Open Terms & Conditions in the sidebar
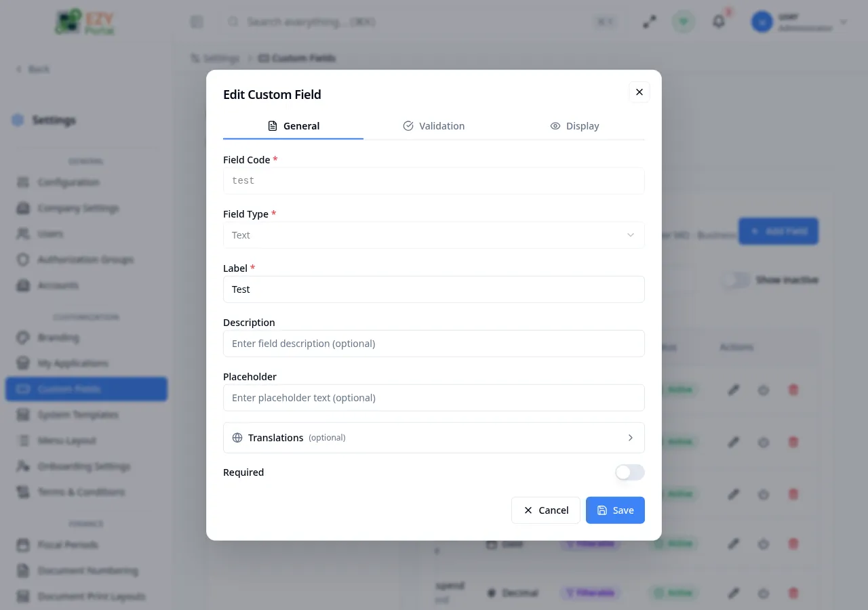The width and height of the screenshot is (868, 610). pos(86,492)
